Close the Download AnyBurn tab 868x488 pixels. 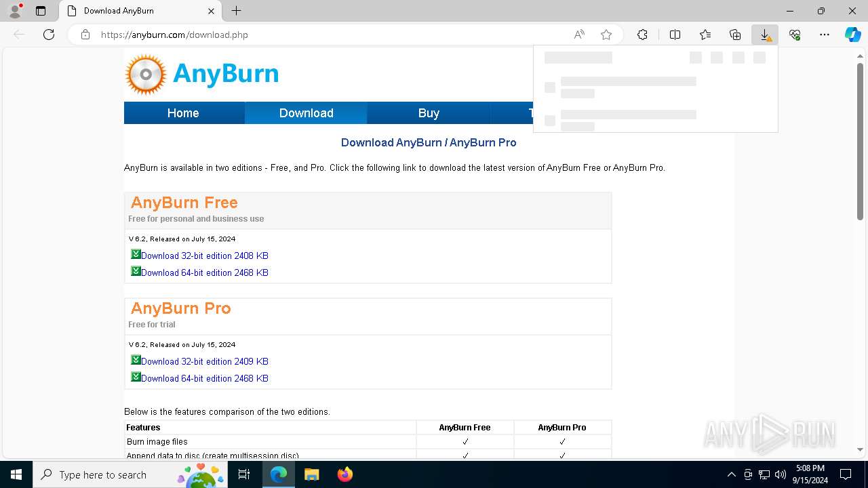point(211,11)
